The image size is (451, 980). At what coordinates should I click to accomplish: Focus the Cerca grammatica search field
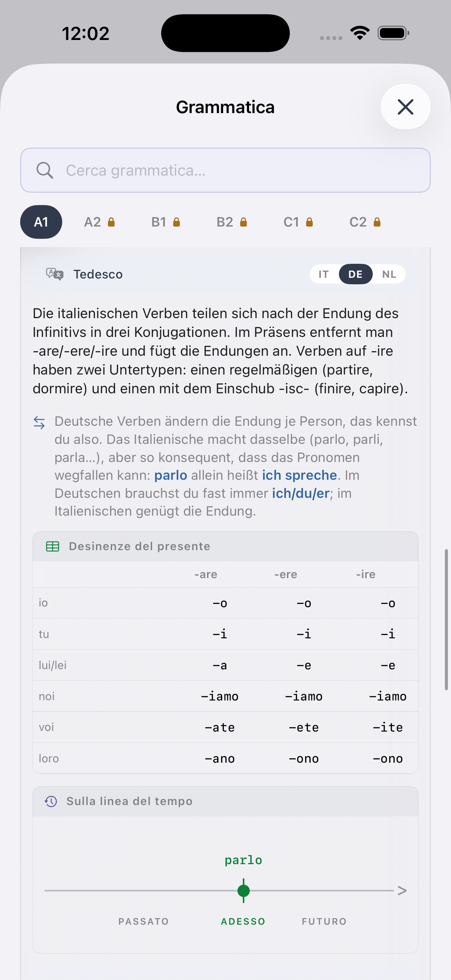[x=225, y=170]
